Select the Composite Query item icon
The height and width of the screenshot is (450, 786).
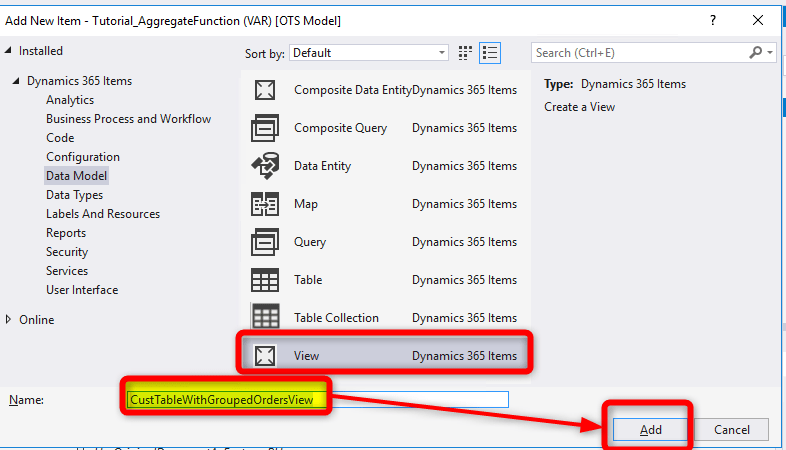(265, 128)
